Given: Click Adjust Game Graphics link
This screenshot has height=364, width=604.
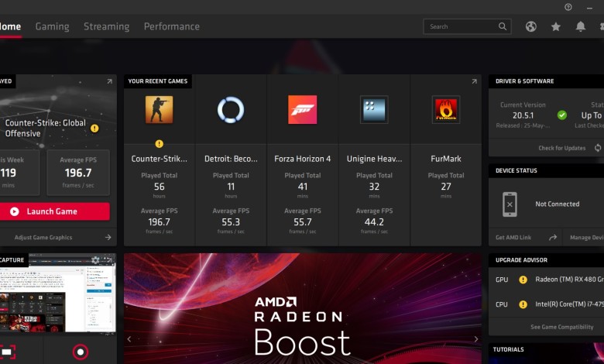Looking at the screenshot, I should [x=43, y=237].
